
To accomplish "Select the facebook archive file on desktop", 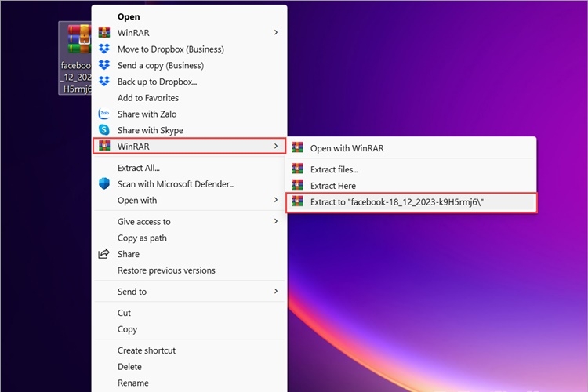I will pos(75,58).
